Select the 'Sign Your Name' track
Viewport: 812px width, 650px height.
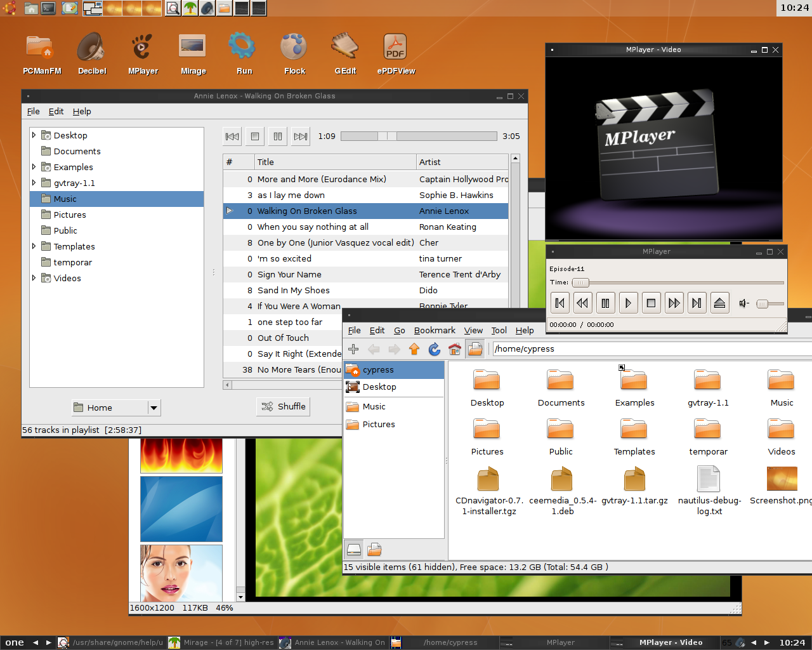pos(365,274)
